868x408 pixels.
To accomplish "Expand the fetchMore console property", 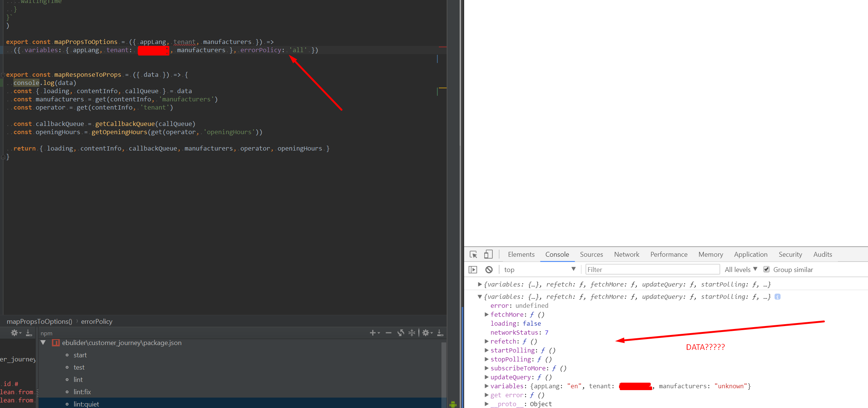I will click(486, 314).
